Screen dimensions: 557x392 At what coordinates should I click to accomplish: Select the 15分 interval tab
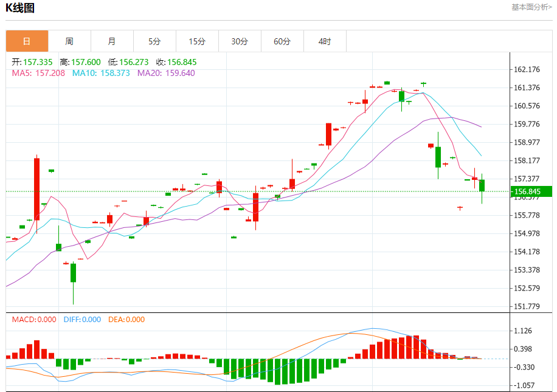(197, 41)
